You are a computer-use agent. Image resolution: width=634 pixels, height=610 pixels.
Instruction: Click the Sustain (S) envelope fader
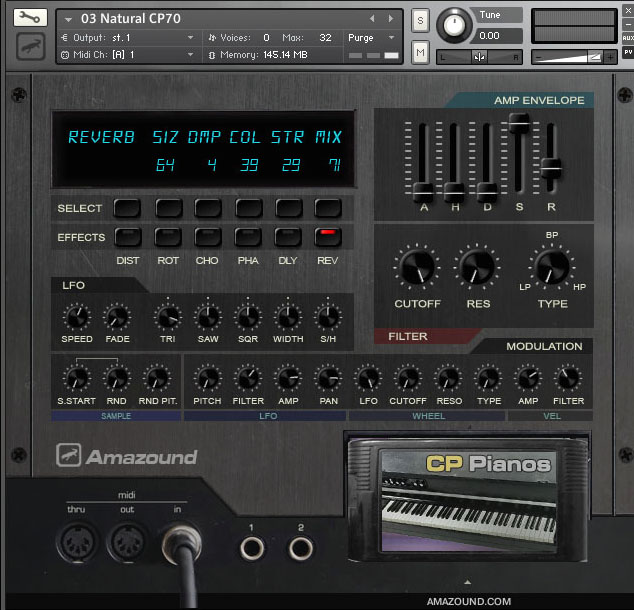pyautogui.click(x=519, y=122)
